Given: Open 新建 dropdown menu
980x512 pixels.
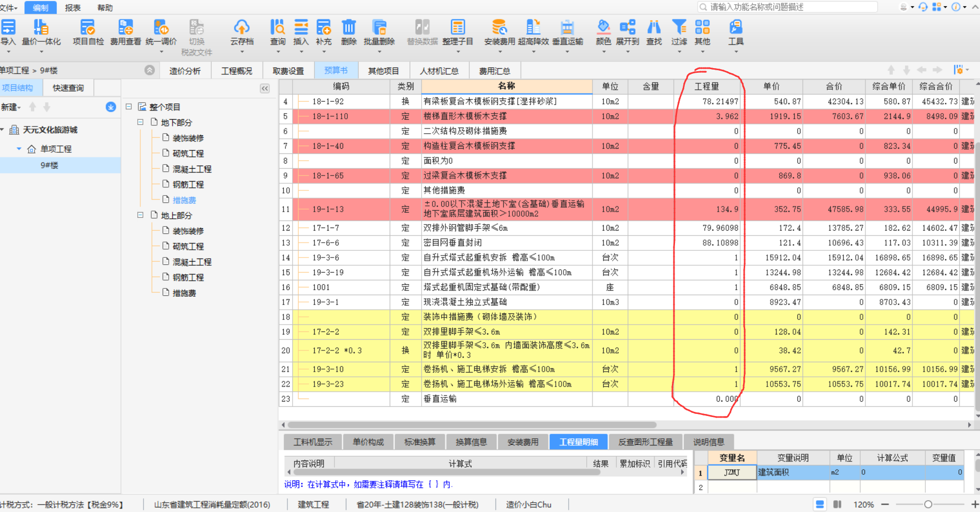Looking at the screenshot, I should 10,107.
